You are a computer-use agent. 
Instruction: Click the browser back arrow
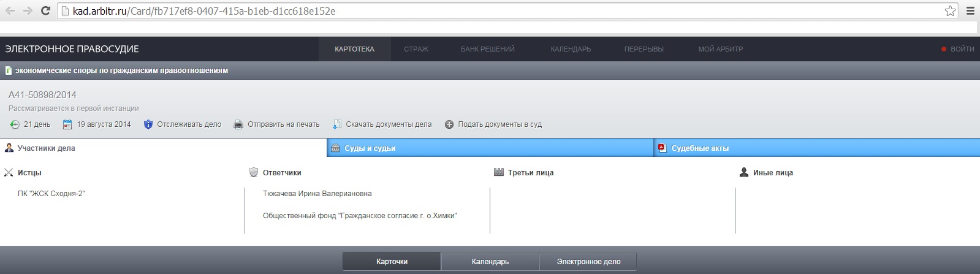click(x=10, y=11)
